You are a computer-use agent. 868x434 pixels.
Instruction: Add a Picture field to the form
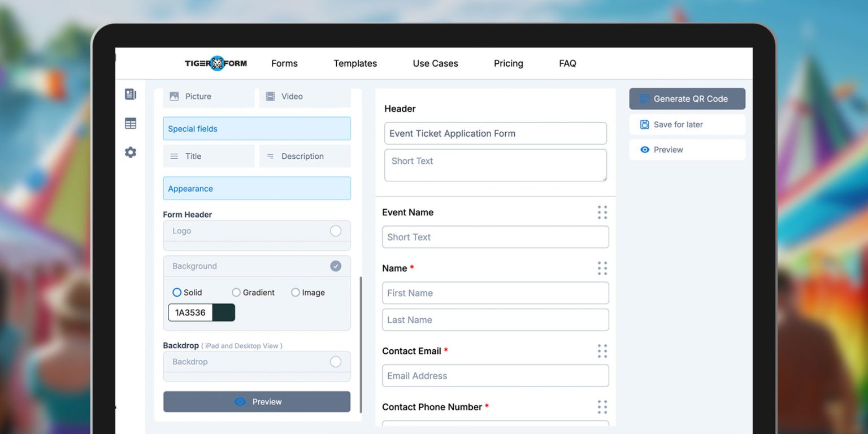208,96
